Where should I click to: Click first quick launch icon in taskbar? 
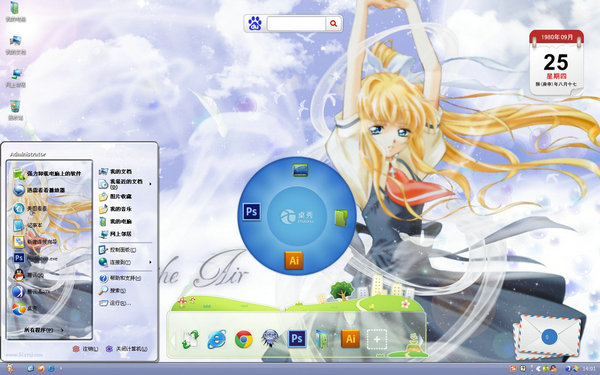(x=31, y=368)
